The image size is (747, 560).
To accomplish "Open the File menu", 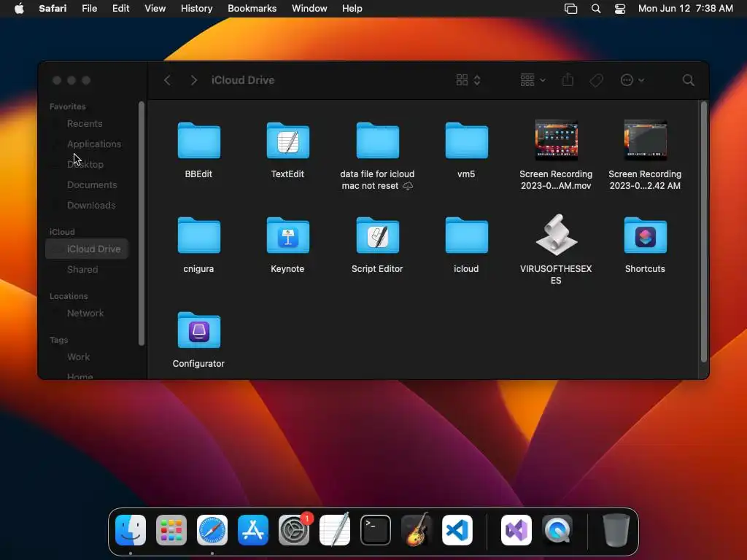I will [x=89, y=9].
